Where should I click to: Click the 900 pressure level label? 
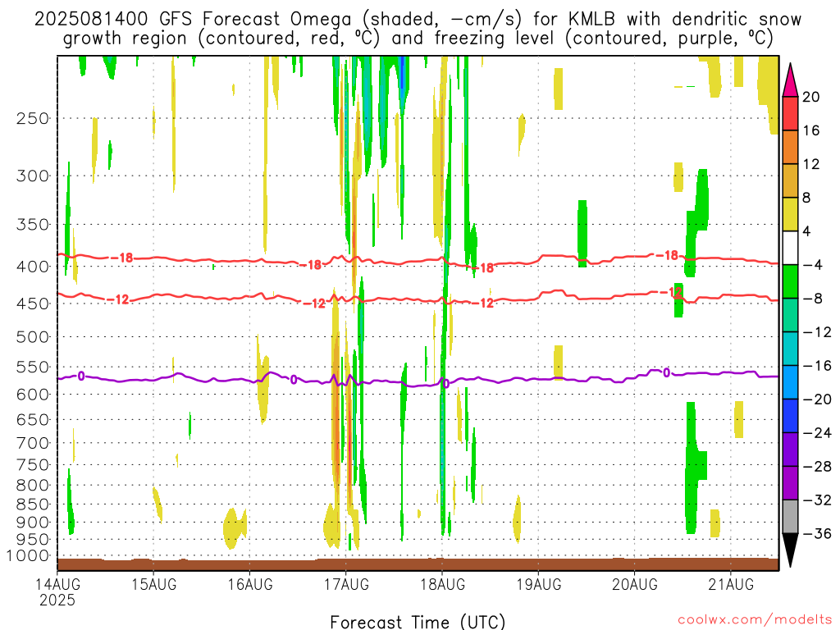point(33,523)
